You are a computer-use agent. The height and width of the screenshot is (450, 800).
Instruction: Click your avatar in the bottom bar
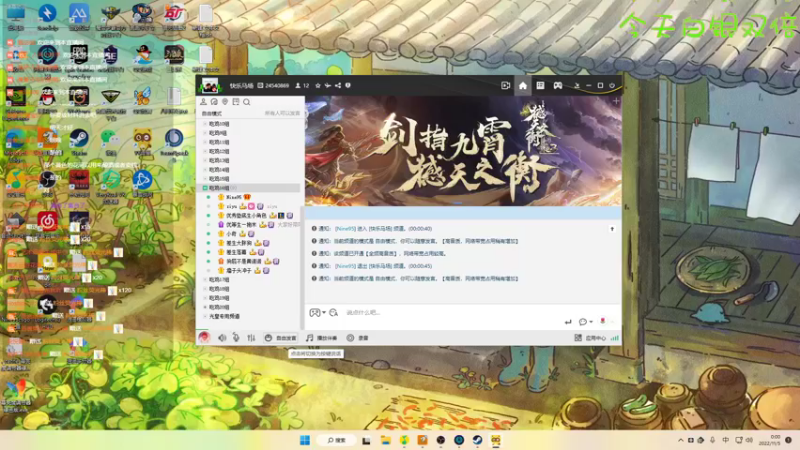(x=204, y=337)
